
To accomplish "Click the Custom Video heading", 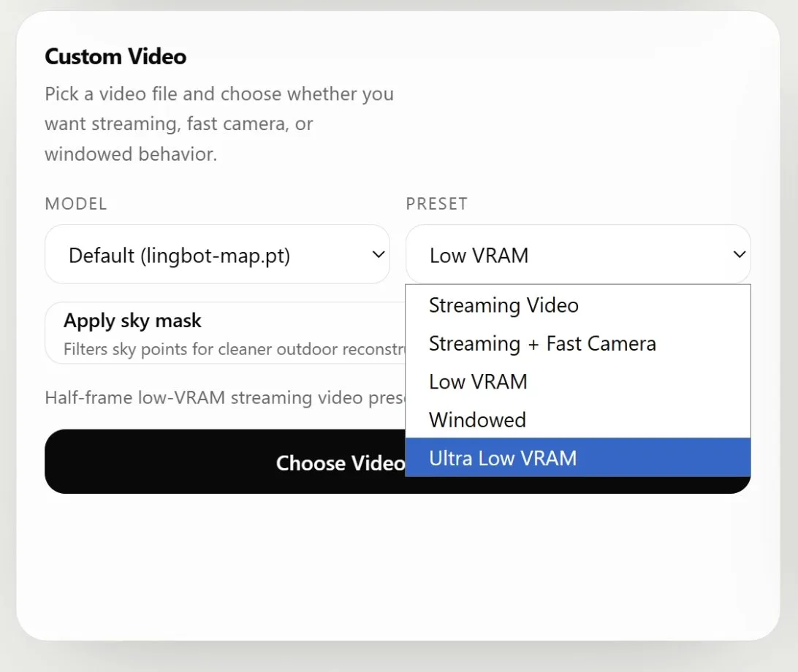I will point(115,56).
